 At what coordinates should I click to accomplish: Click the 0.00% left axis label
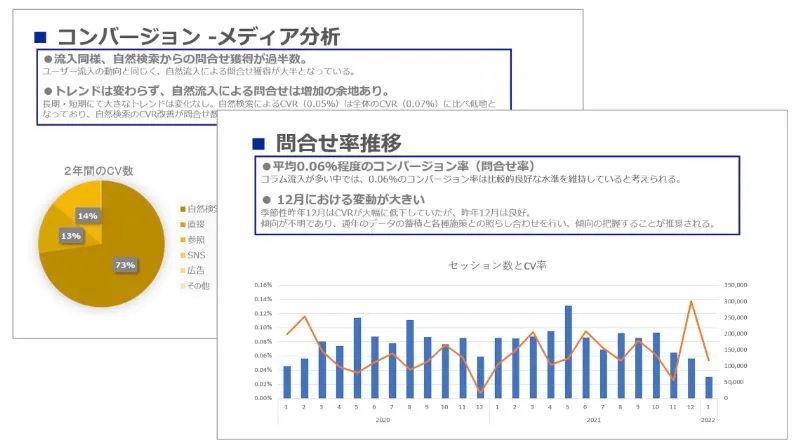(x=263, y=398)
